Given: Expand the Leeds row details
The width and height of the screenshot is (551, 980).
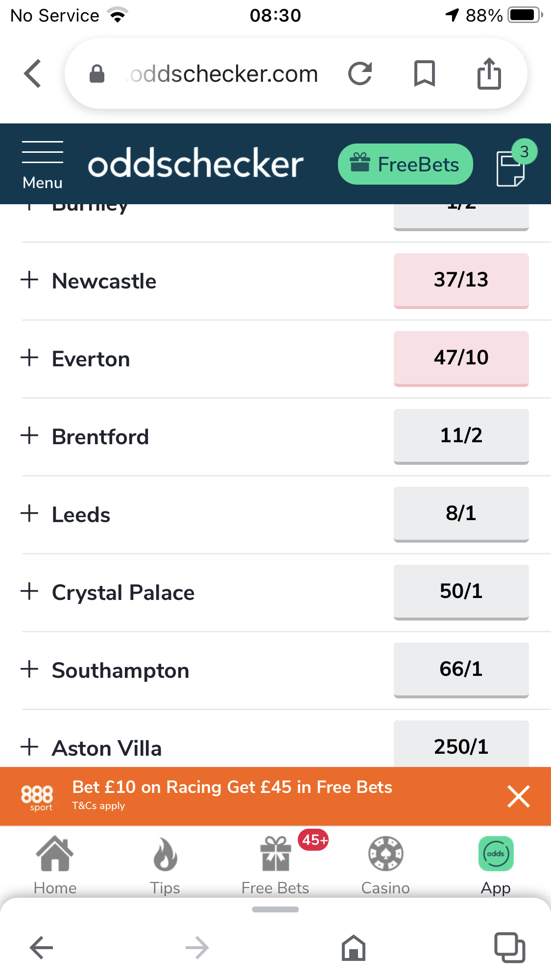Looking at the screenshot, I should (x=30, y=514).
